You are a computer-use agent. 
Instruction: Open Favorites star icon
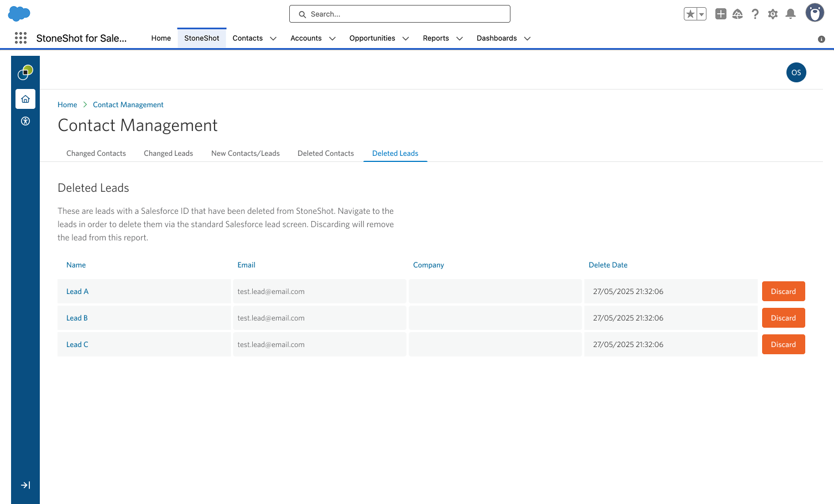pos(690,14)
